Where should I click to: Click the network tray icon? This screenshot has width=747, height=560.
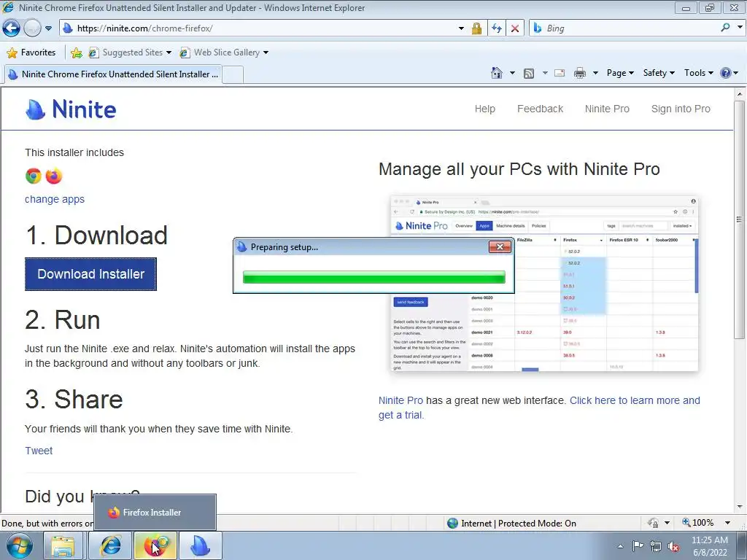pyautogui.click(x=656, y=546)
